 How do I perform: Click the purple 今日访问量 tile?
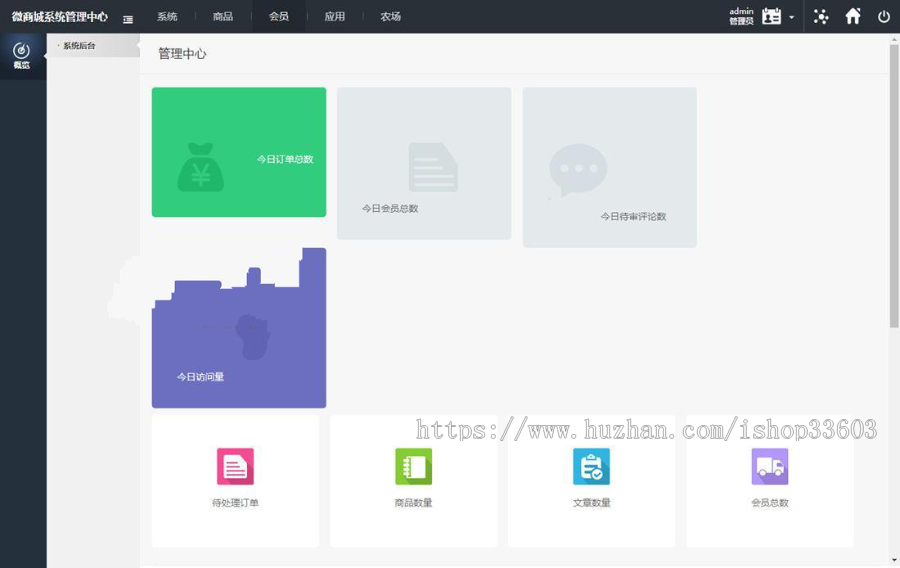pos(239,340)
